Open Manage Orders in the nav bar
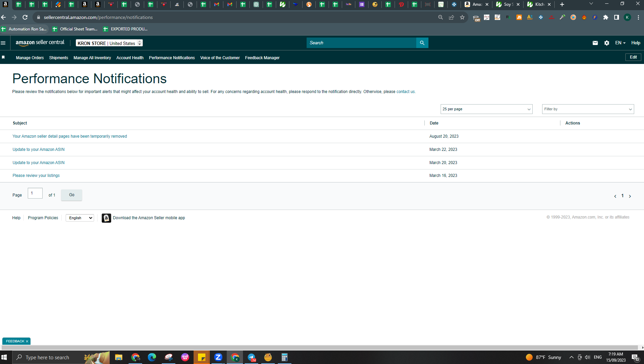This screenshot has width=644, height=364. pyautogui.click(x=30, y=58)
